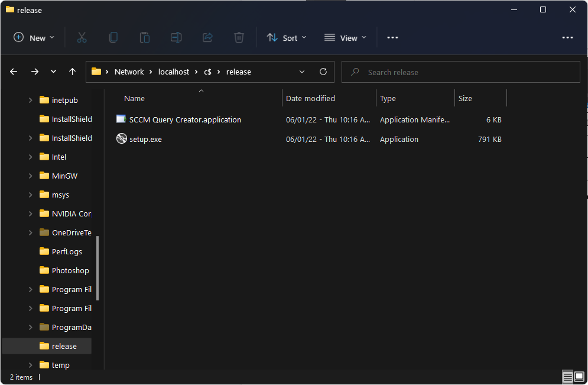This screenshot has height=385, width=588.
Task: Focus the Search release input field
Action: coord(461,72)
